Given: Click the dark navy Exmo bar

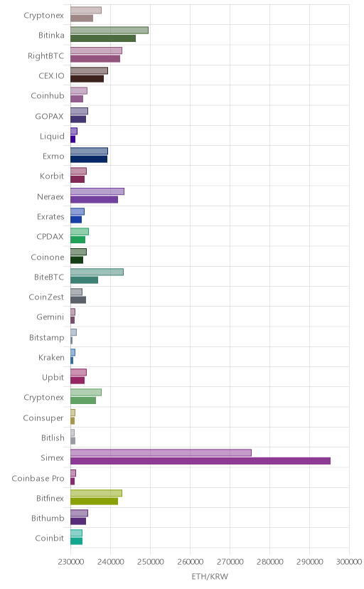Looking at the screenshot, I should click(89, 159).
